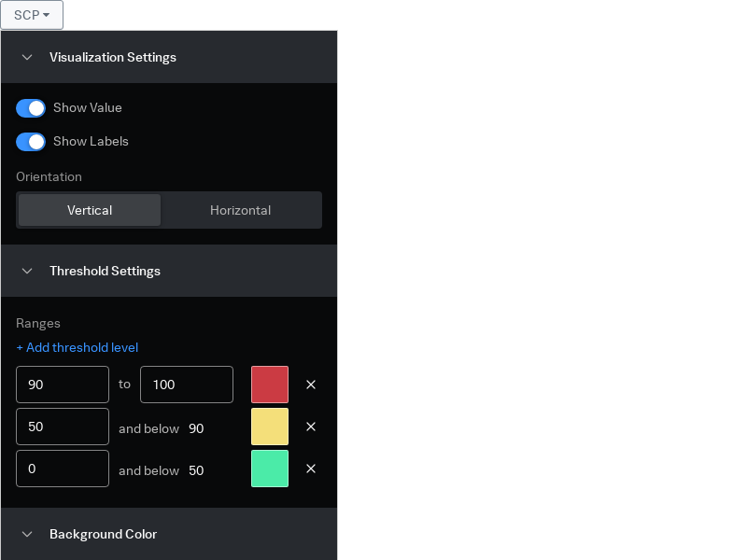The width and height of the screenshot is (747, 560).
Task: Select Horizontal orientation
Action: pos(241,210)
